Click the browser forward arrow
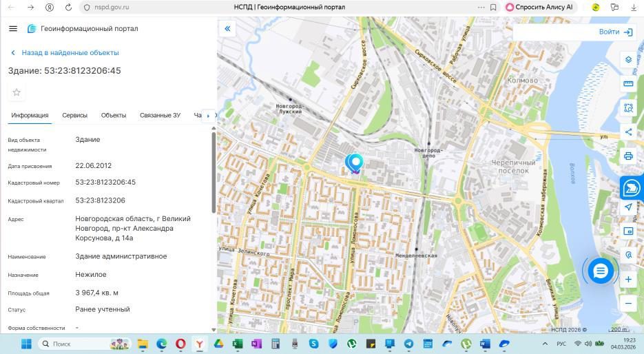This screenshot has height=354, width=644. 30,7
